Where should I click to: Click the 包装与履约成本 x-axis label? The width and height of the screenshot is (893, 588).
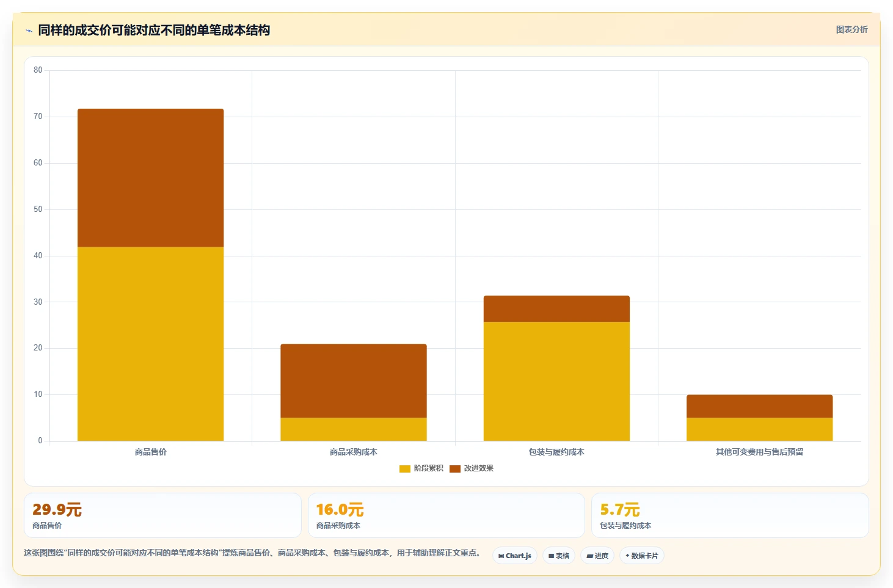556,452
